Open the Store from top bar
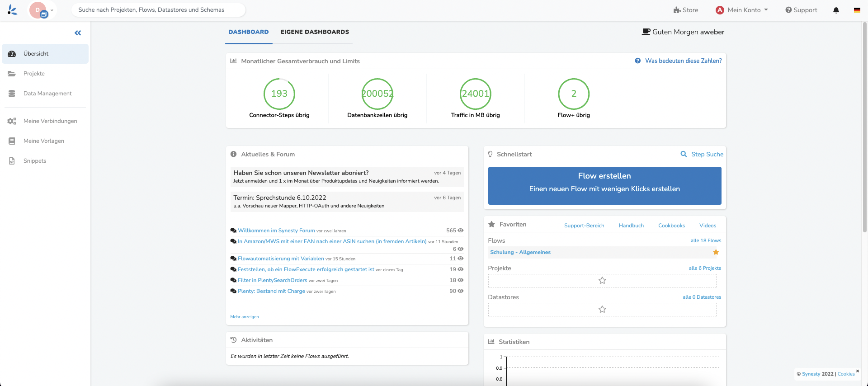The height and width of the screenshot is (386, 868). pyautogui.click(x=685, y=10)
